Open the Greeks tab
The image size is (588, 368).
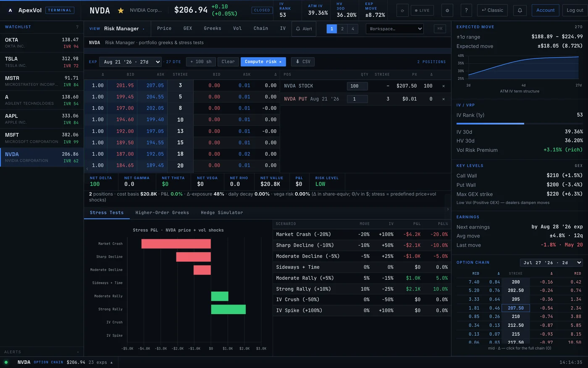[213, 29]
